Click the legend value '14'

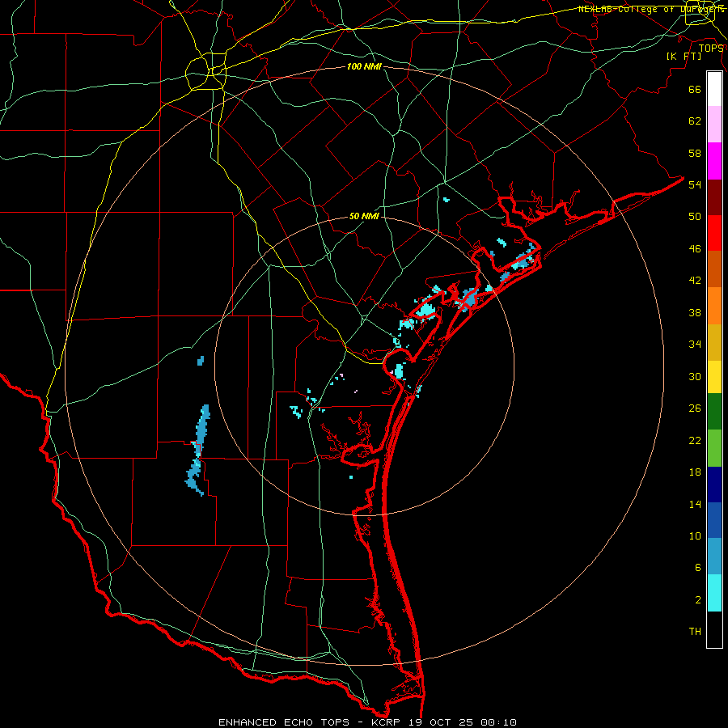point(695,504)
